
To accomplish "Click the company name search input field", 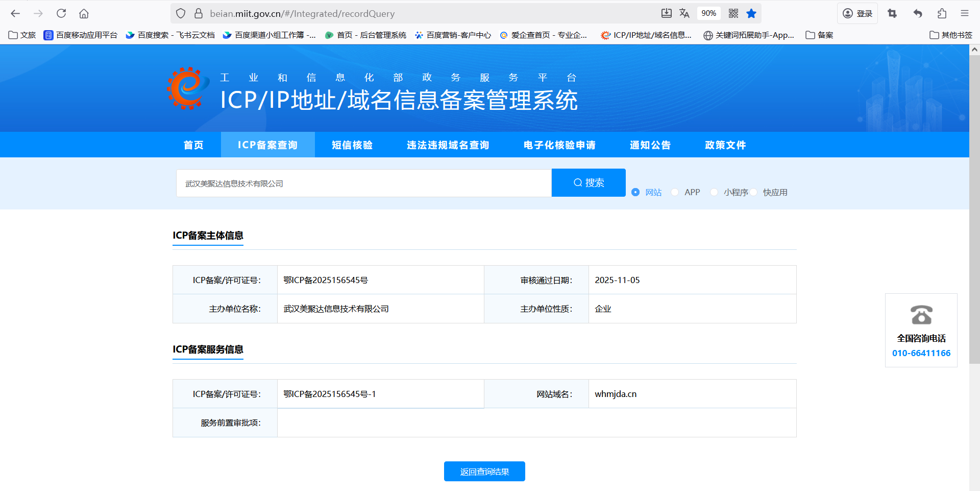I will coord(363,183).
